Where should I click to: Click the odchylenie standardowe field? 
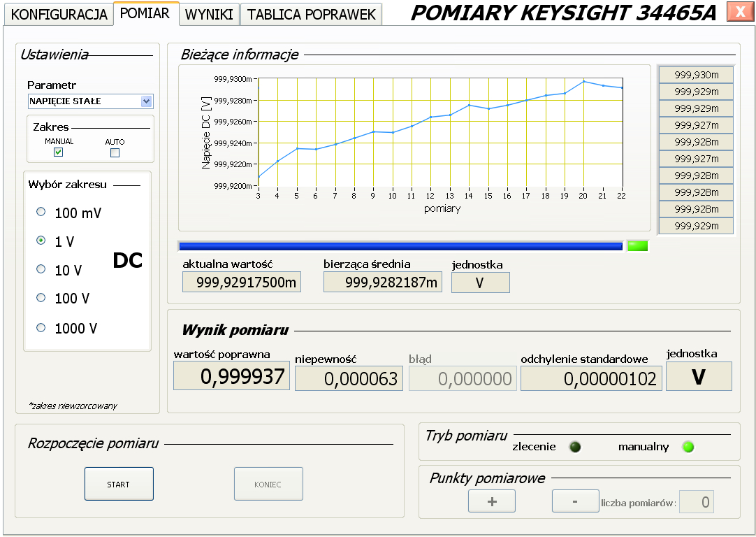pos(591,379)
